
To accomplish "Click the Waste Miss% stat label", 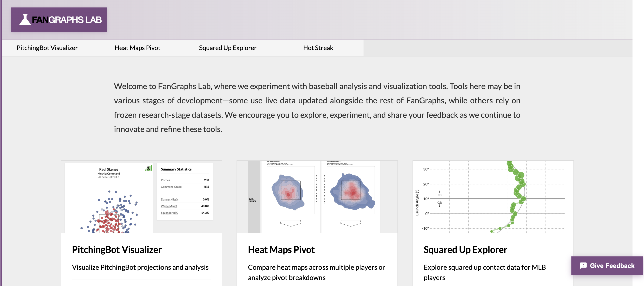I will 169,206.
